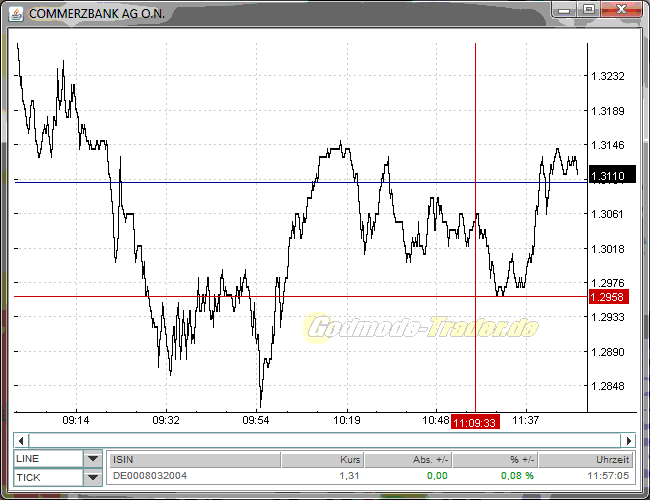Maximize the COMMERZBANK chart window

pyautogui.click(x=588, y=10)
